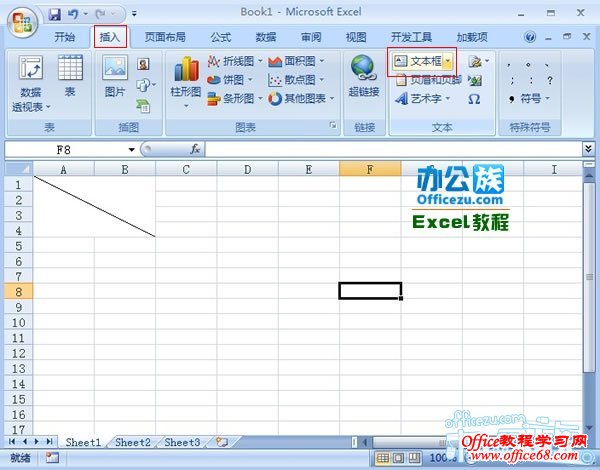The height and width of the screenshot is (470, 600).
Task: Open header and footer (页眉和页脚)
Action: (x=428, y=80)
